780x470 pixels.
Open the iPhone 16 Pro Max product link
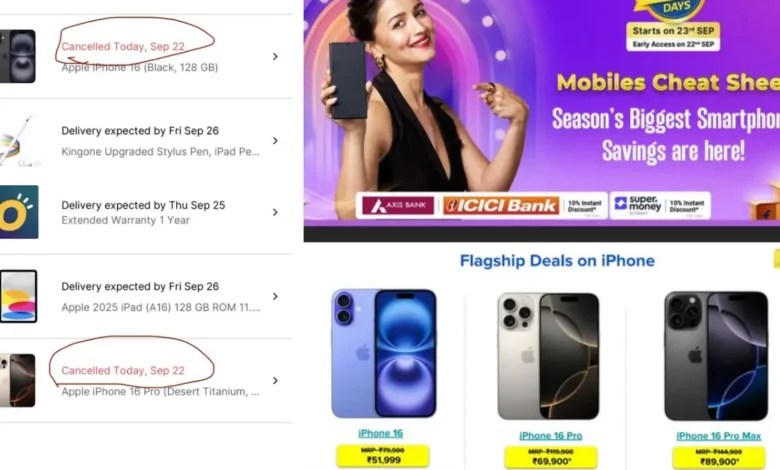(x=718, y=436)
